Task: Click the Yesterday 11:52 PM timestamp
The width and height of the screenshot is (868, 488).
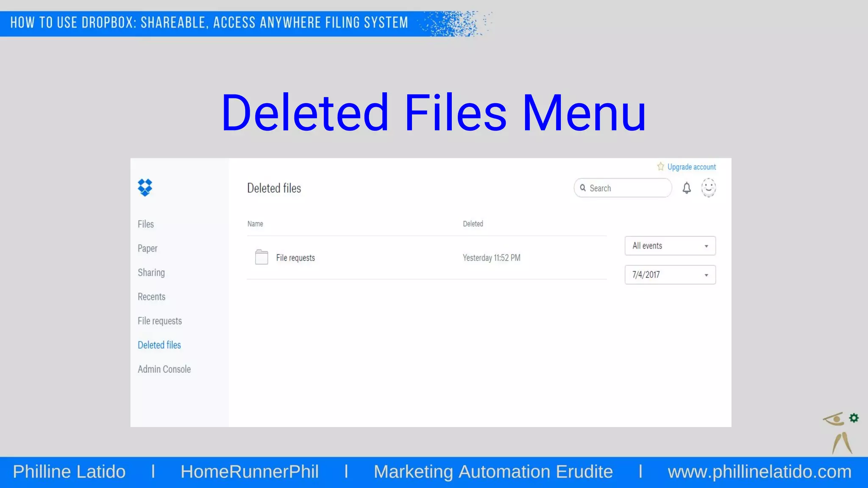Action: [x=492, y=258]
